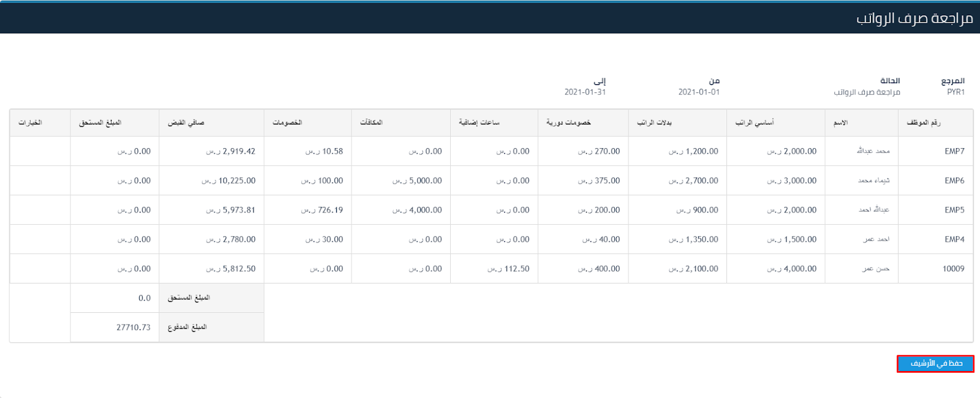Screen dimensions: 980x398
Task: Click the المكافآت column header
Action: pos(371,123)
